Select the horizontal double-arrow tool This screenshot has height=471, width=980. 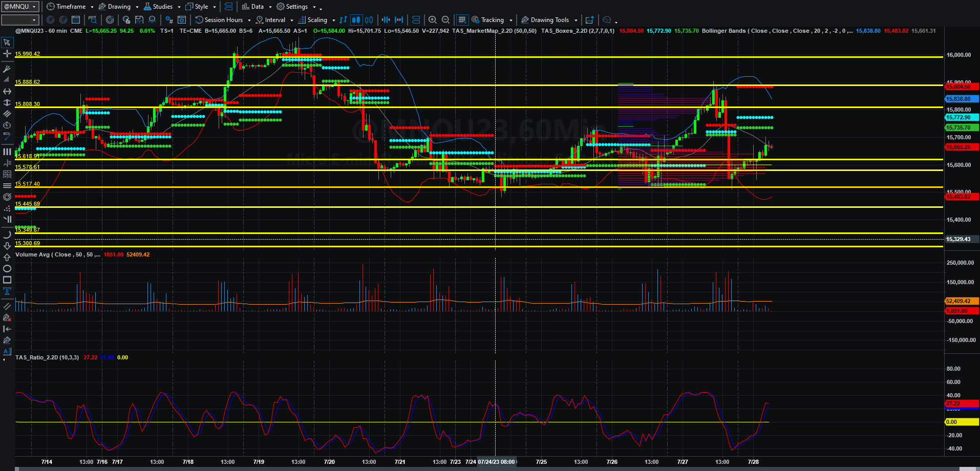7,91
